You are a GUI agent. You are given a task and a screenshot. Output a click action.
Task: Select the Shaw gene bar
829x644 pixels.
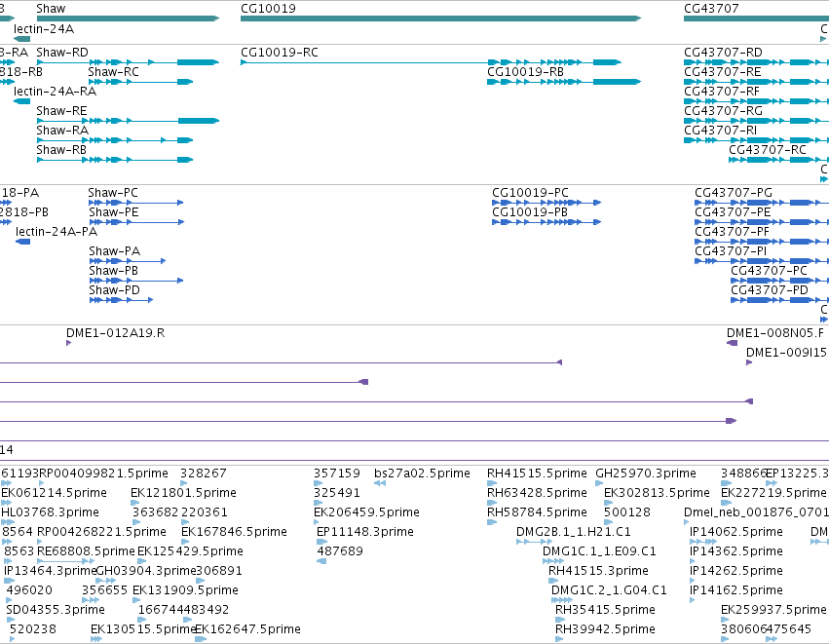[x=128, y=19]
